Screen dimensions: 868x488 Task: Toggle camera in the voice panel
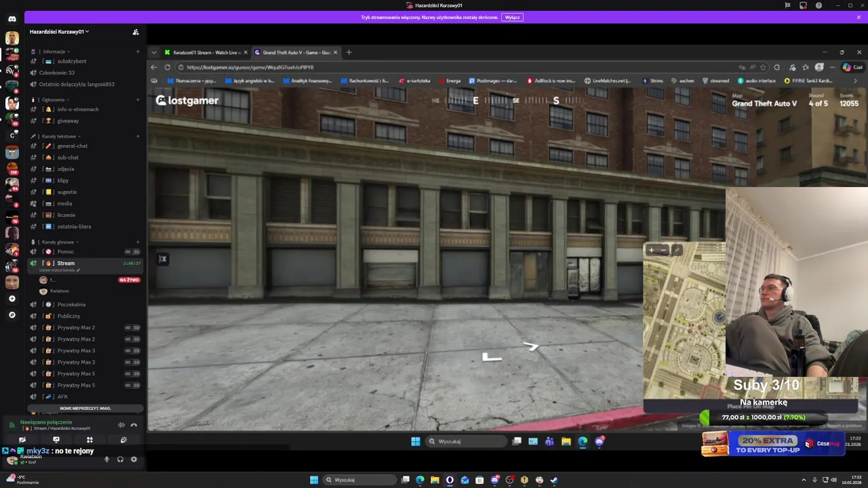pos(22,440)
